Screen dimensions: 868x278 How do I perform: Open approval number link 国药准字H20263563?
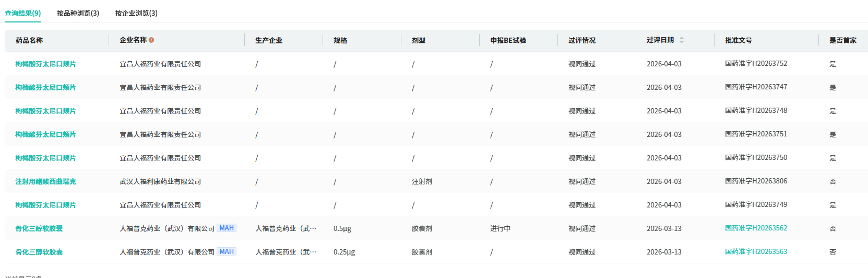tap(756, 252)
